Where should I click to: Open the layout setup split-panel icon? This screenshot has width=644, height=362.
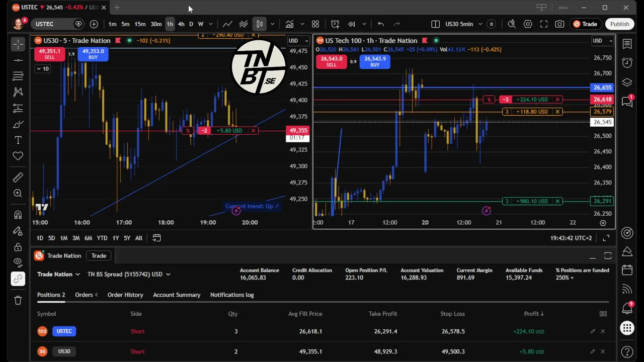[x=436, y=24]
